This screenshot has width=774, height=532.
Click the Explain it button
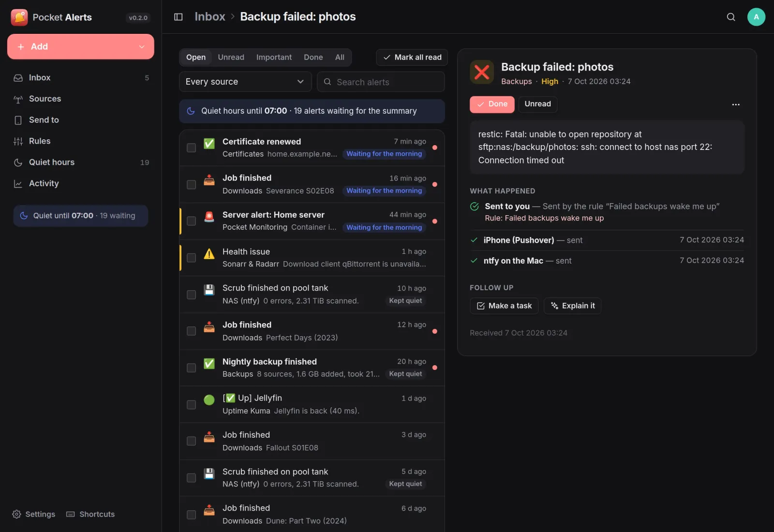pos(573,306)
